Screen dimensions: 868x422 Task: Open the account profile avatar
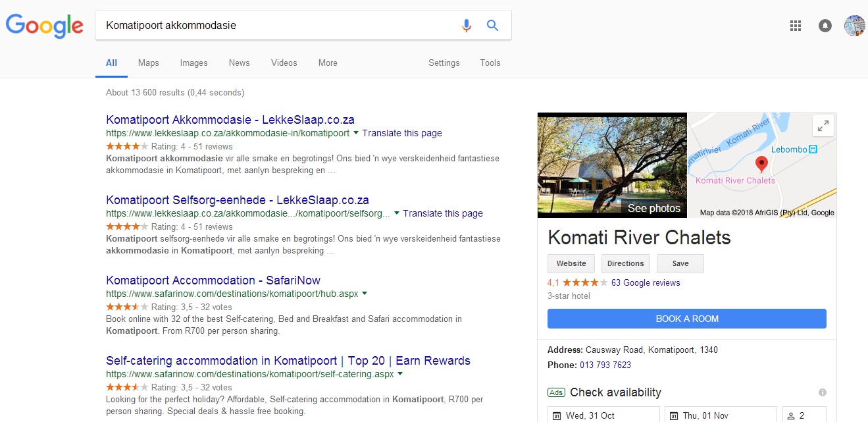(x=854, y=26)
